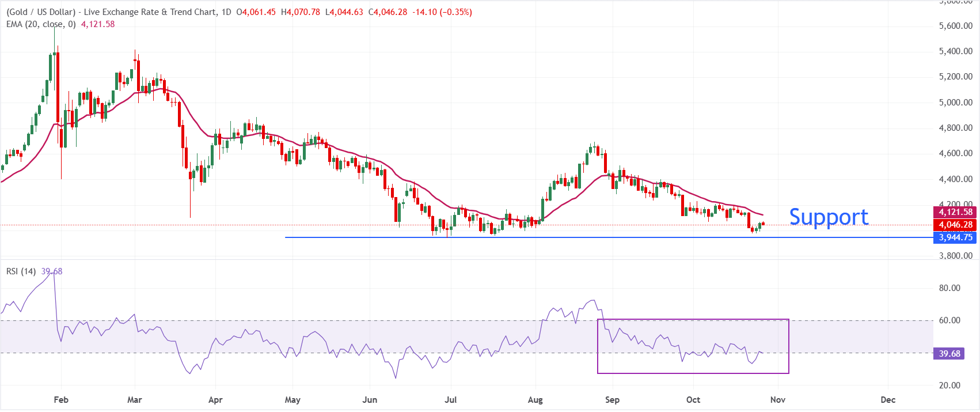This screenshot has height=412, width=980.
Task: Click the low value L4,044.63
Action: pos(344,12)
